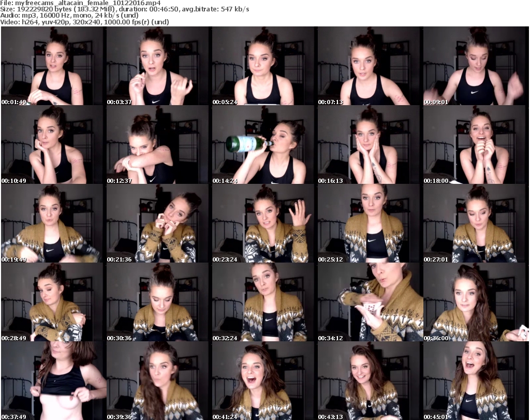Open the final frame at 00:45:01

point(475,381)
